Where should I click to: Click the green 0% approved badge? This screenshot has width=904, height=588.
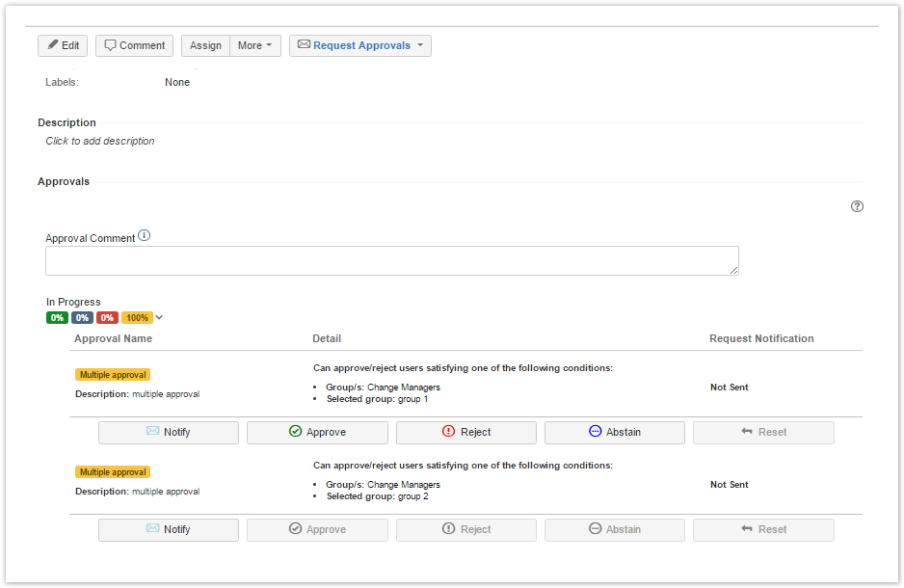[57, 317]
